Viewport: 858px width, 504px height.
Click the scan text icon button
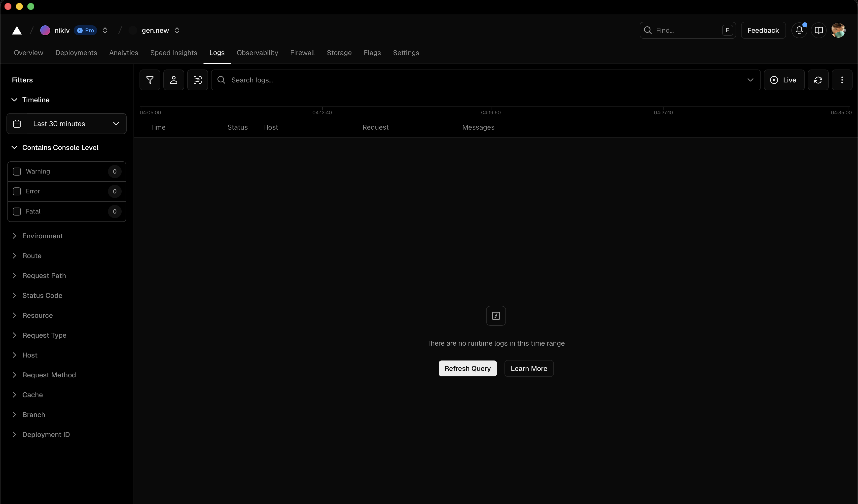point(197,80)
